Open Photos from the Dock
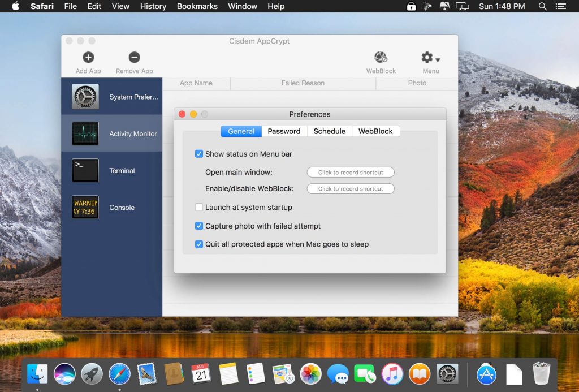 point(311,374)
